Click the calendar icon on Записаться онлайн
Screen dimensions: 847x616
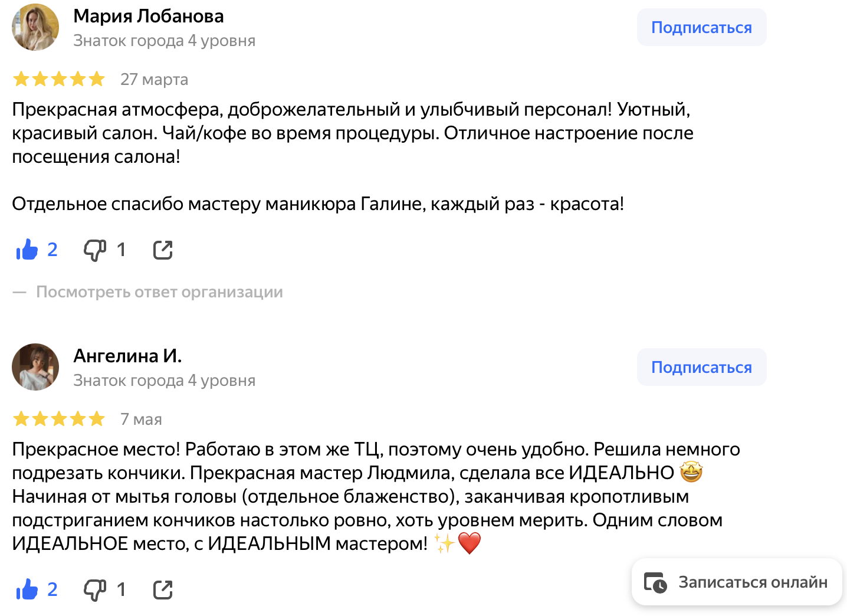pos(655,582)
